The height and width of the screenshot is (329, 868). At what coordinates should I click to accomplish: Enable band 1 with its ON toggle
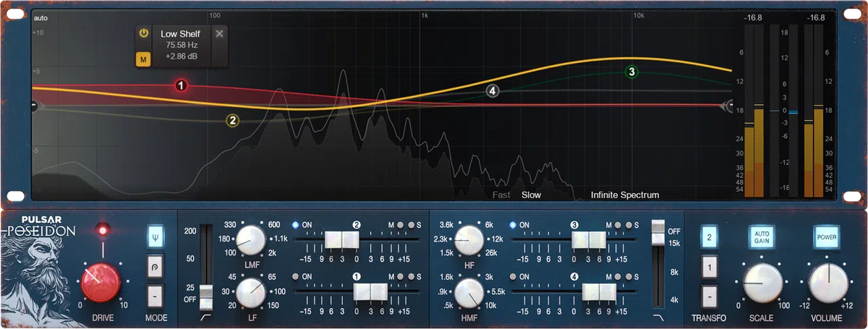(297, 277)
